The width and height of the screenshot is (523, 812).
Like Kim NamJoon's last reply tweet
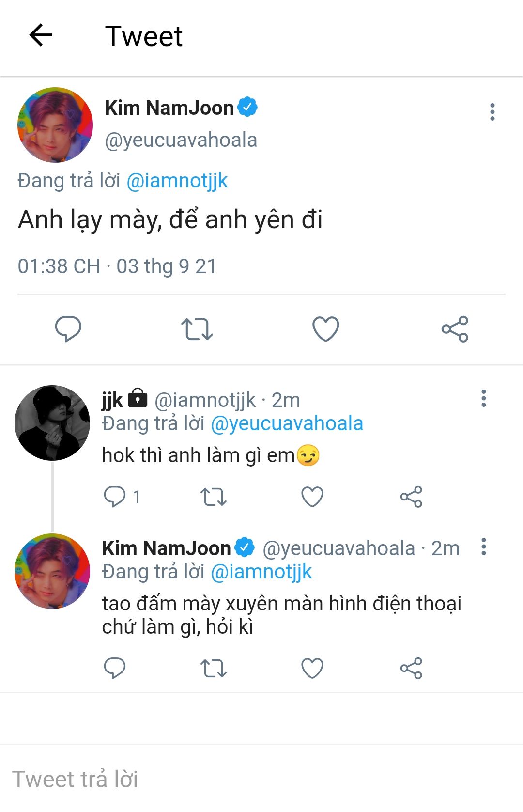[312, 668]
